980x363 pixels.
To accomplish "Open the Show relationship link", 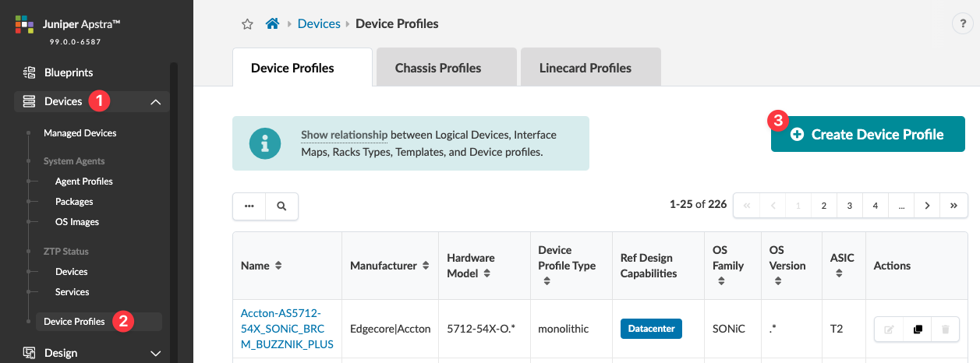I will tap(344, 136).
